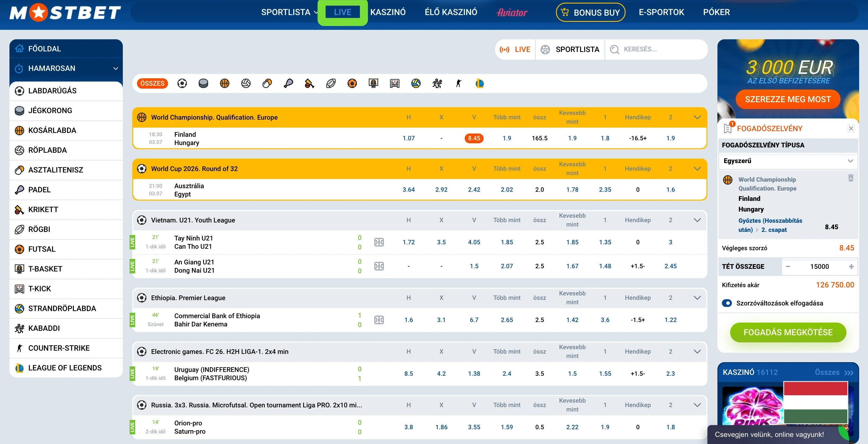This screenshot has height=444, width=868.
Task: Click the FOGADÁS MEGKÖTÉSE button
Action: tap(788, 332)
